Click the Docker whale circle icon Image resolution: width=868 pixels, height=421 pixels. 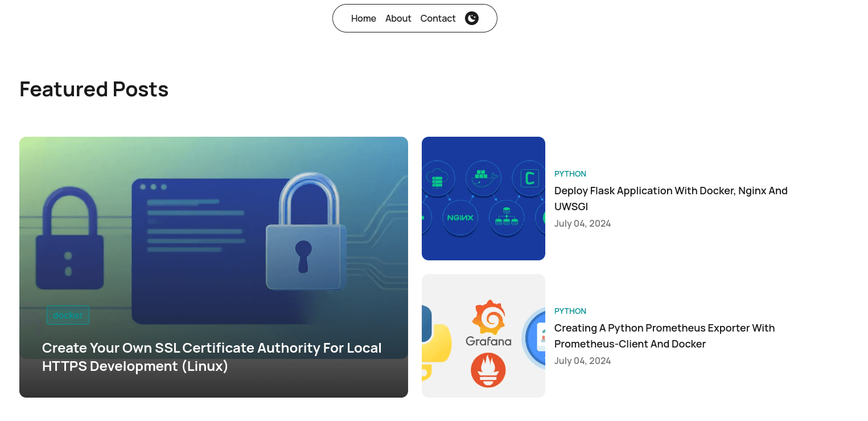click(x=483, y=177)
